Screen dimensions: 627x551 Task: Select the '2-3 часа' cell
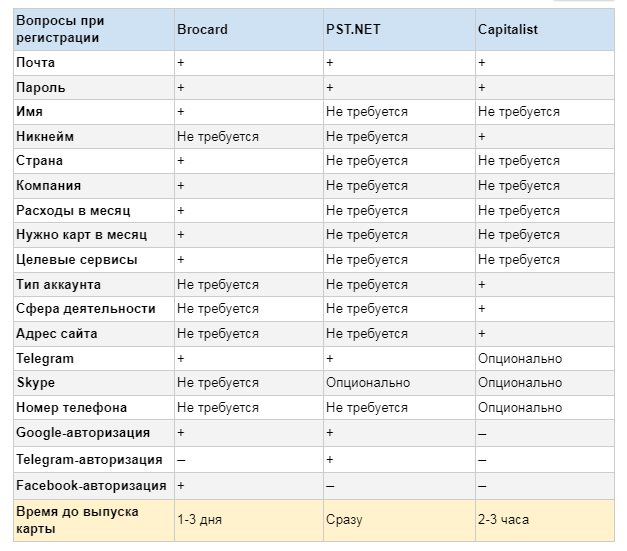[x=503, y=519]
